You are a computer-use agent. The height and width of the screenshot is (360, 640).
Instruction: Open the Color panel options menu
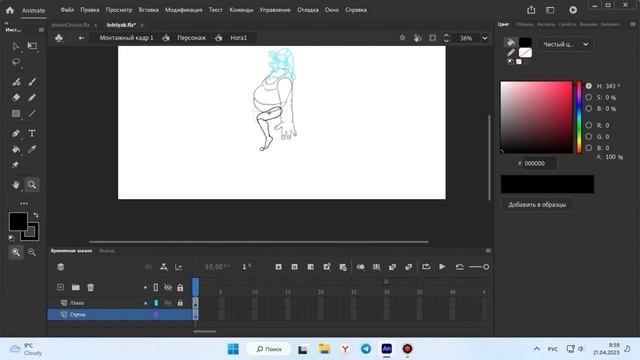(x=633, y=24)
